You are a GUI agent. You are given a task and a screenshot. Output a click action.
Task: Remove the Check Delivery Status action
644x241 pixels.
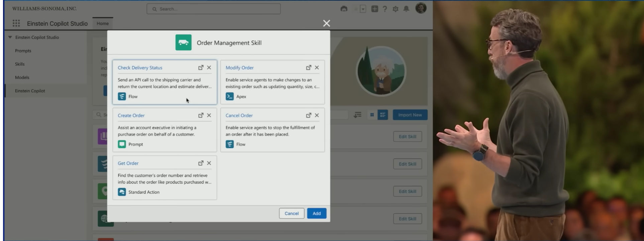tap(209, 67)
